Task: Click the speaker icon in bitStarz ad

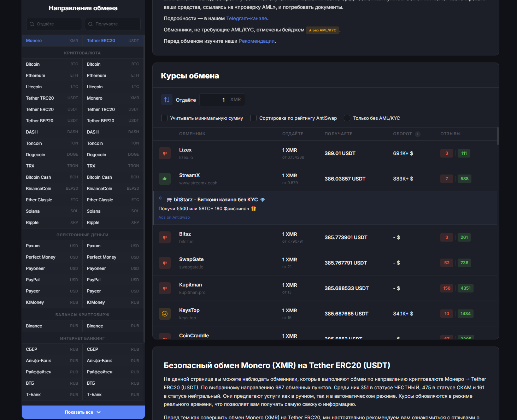Action: (x=160, y=198)
